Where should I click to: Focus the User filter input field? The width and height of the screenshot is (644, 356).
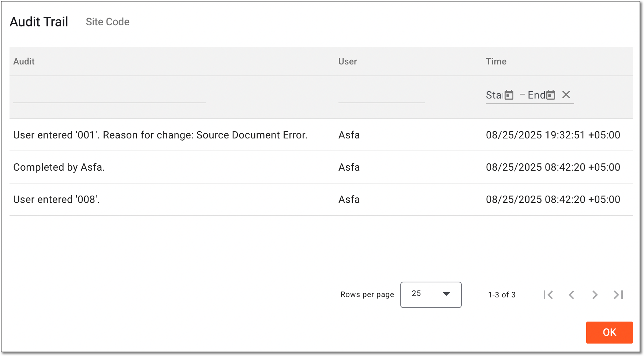[x=381, y=95]
